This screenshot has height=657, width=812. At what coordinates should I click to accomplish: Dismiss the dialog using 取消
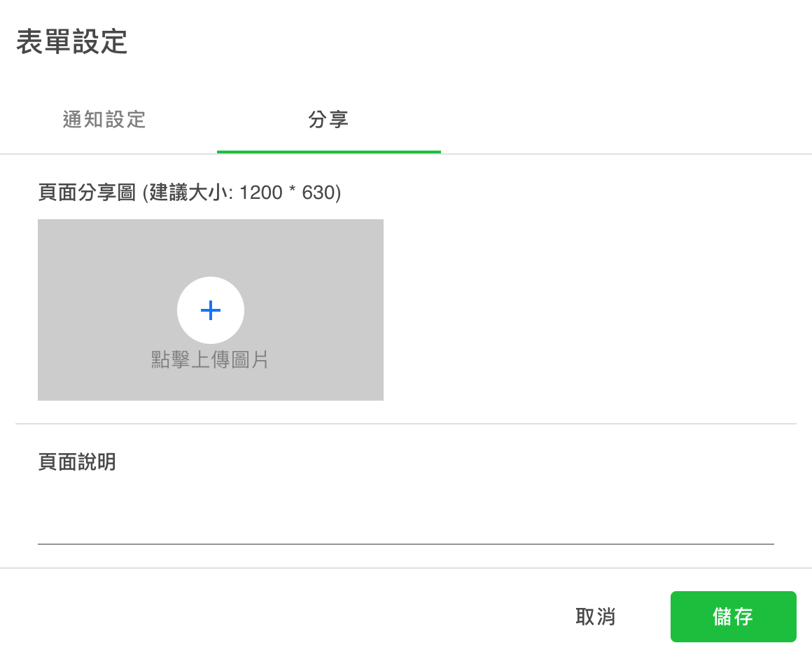596,617
